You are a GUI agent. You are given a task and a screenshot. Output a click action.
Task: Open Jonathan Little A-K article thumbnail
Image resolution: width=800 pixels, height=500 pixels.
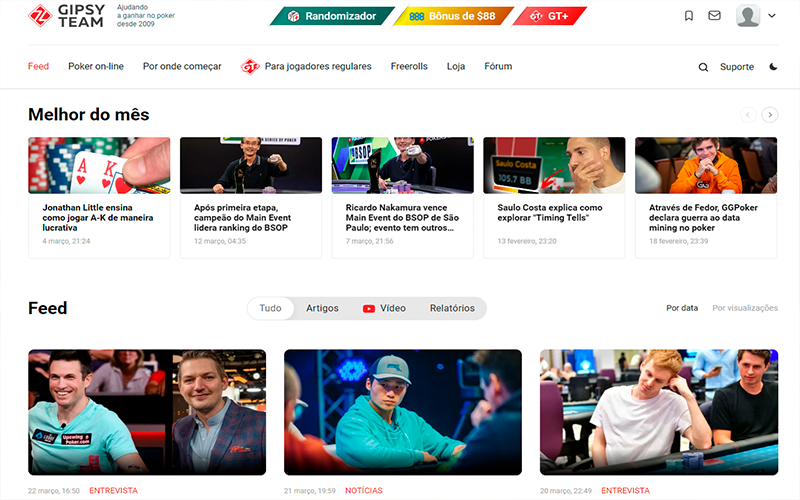click(99, 165)
